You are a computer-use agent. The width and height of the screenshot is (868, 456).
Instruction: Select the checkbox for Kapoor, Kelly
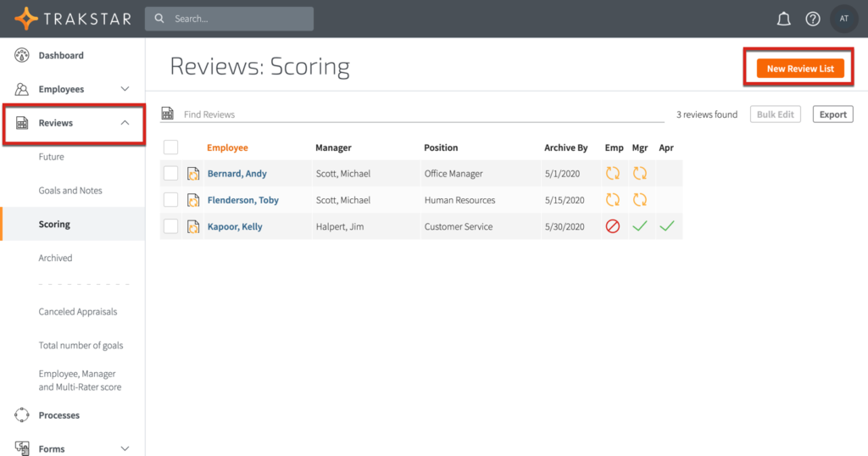click(170, 226)
